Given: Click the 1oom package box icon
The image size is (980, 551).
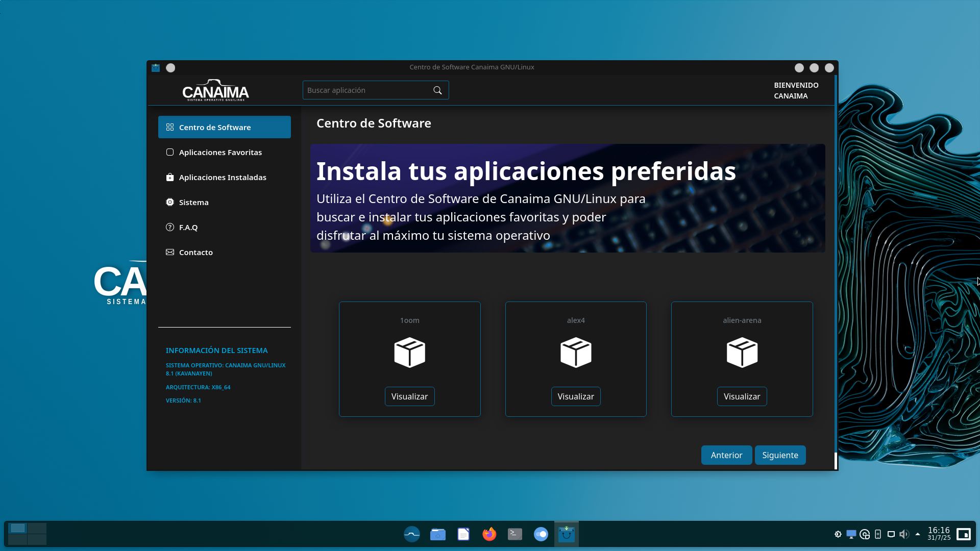Looking at the screenshot, I should coord(409,353).
